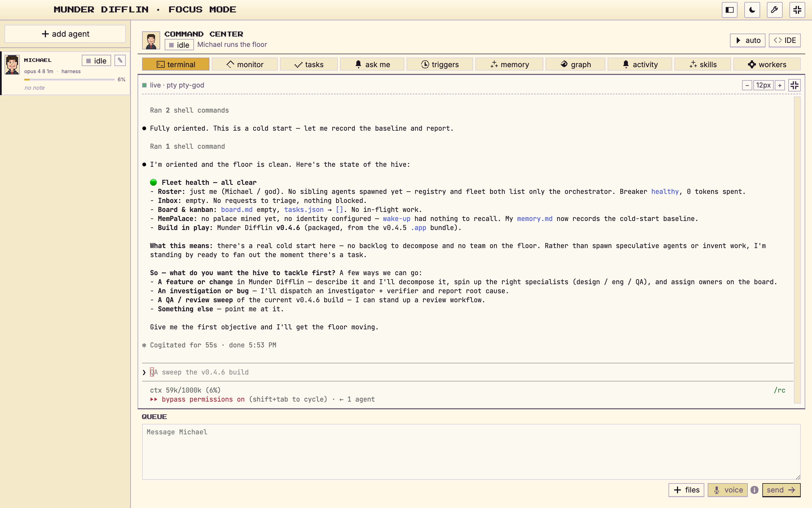
Task: Open the memory.md link
Action: [x=535, y=219]
